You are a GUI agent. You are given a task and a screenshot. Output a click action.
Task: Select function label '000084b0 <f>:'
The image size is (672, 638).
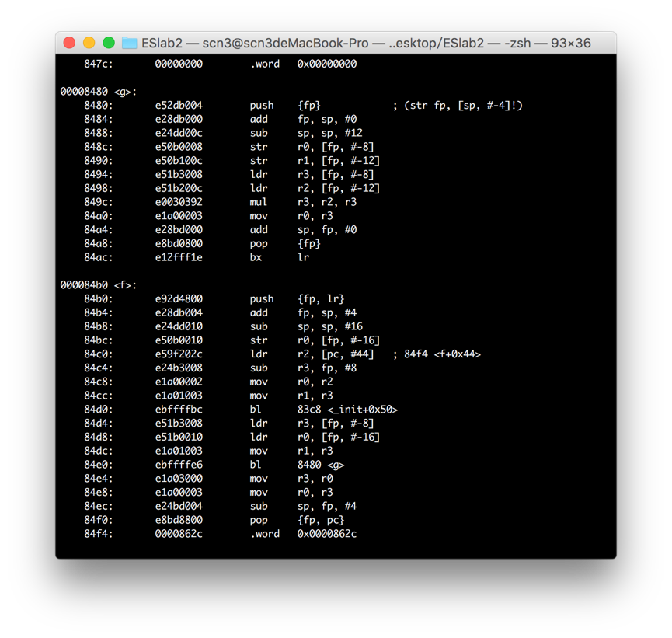click(x=99, y=285)
